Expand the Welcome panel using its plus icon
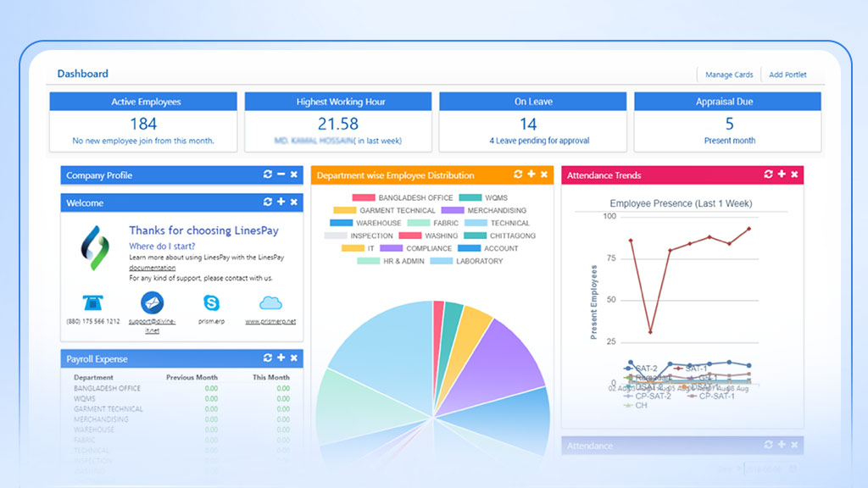Viewport: 868px width, 488px height. [281, 202]
